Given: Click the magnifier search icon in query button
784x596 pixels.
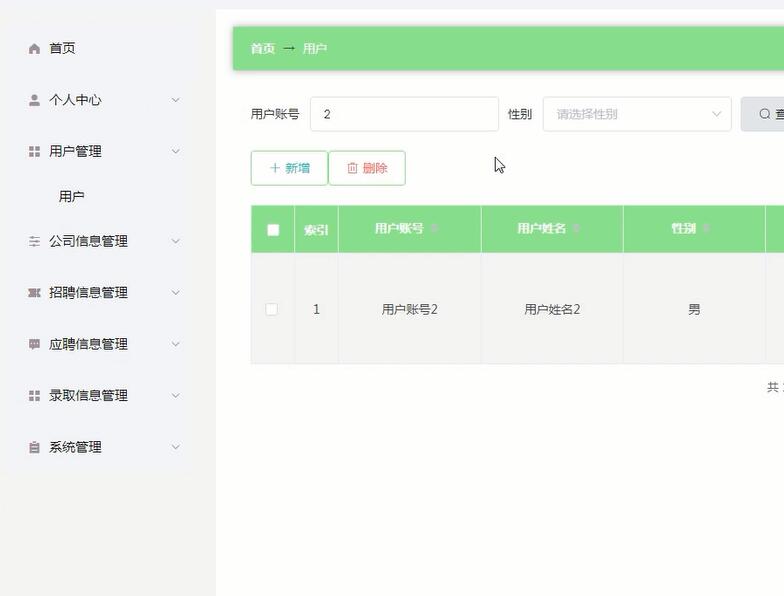Looking at the screenshot, I should [764, 114].
